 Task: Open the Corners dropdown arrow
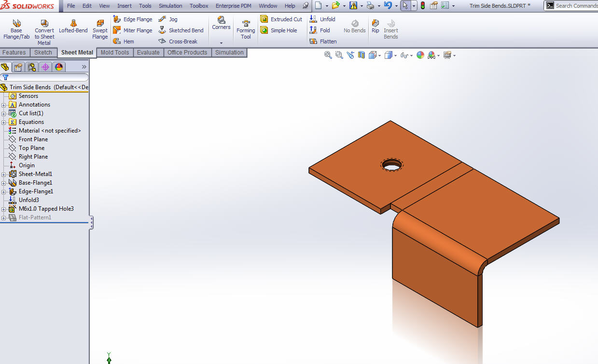point(221,43)
